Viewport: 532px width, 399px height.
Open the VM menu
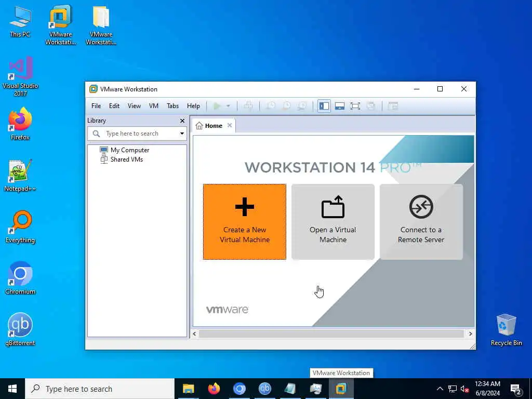[154, 106]
